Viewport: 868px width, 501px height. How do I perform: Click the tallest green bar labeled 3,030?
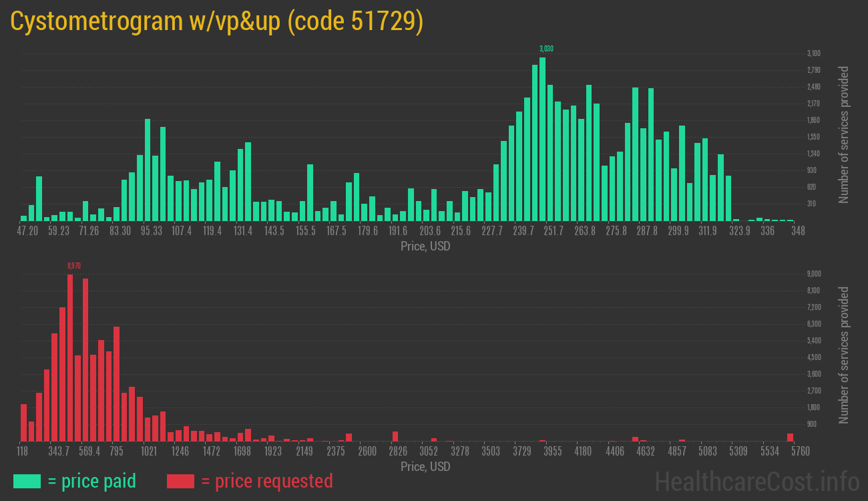pyautogui.click(x=542, y=139)
